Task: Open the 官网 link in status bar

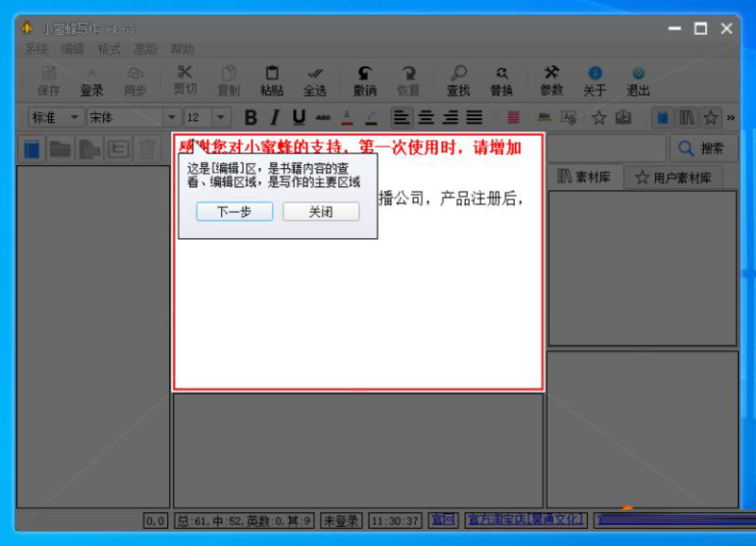Action: coord(443,520)
